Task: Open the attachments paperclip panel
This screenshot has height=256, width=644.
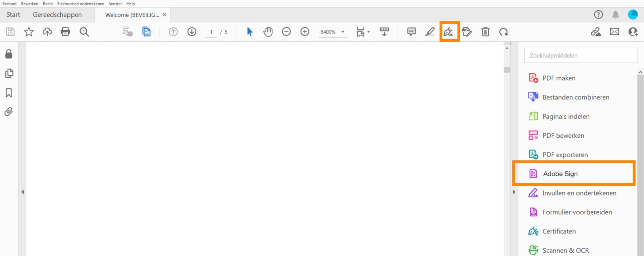Action: pyautogui.click(x=9, y=112)
